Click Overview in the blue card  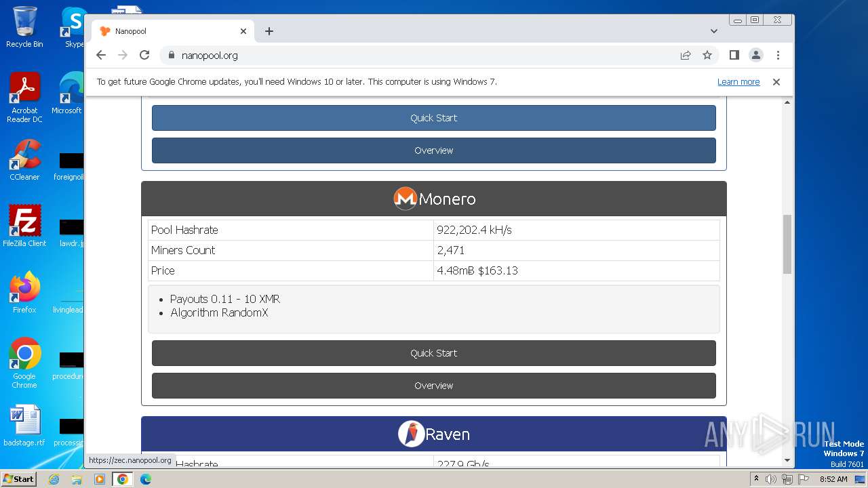click(434, 150)
